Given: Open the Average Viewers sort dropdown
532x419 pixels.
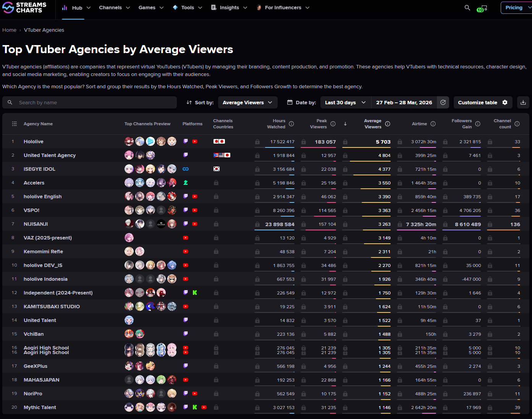Looking at the screenshot, I should click(x=247, y=102).
